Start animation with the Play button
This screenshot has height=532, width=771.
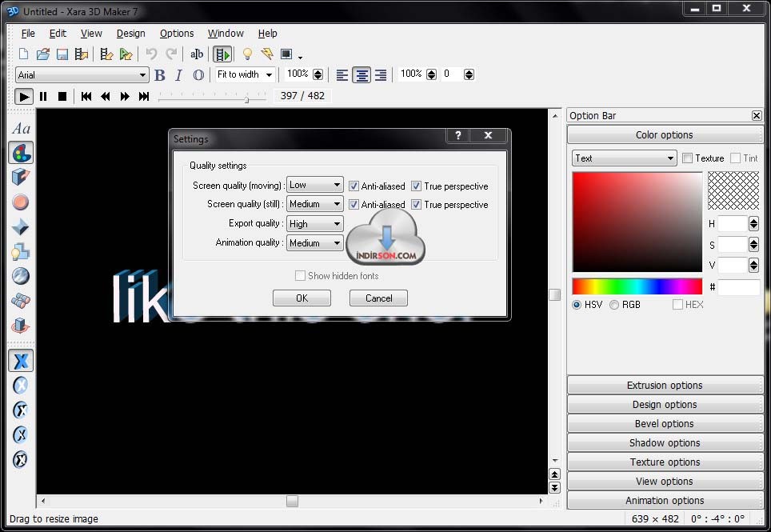24,96
